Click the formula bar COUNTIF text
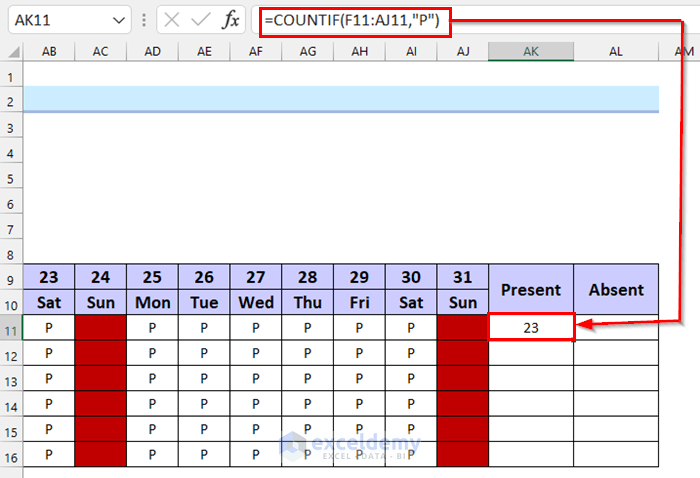 (352, 20)
